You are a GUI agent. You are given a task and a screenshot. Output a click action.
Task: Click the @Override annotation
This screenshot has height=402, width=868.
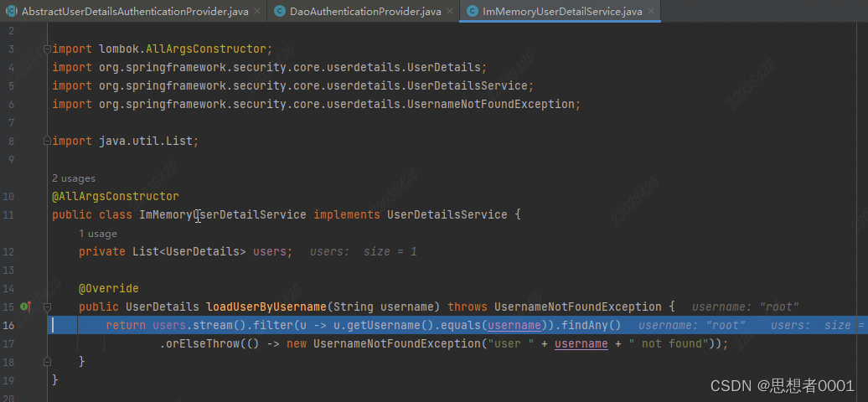coord(109,288)
